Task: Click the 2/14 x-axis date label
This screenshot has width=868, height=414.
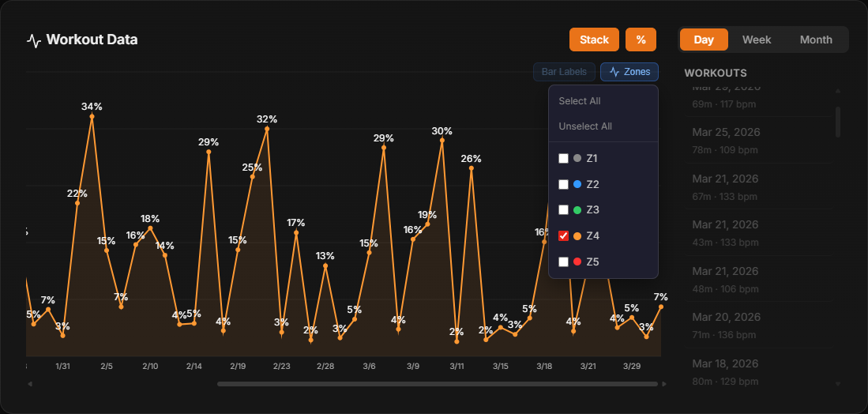Action: point(194,367)
